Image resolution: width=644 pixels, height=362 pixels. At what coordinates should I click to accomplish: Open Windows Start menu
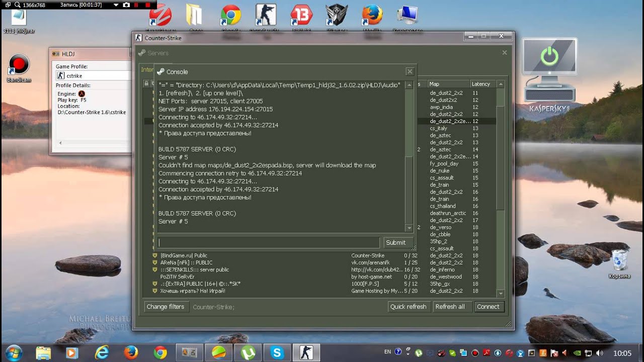13,352
